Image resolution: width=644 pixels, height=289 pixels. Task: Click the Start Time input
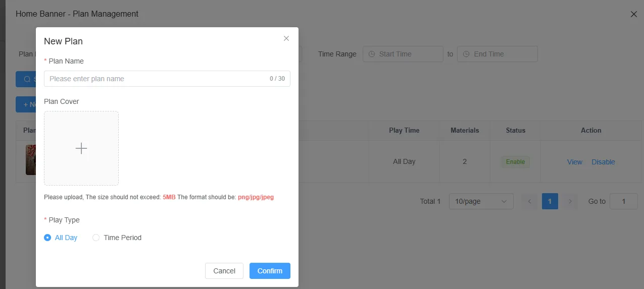pyautogui.click(x=403, y=54)
